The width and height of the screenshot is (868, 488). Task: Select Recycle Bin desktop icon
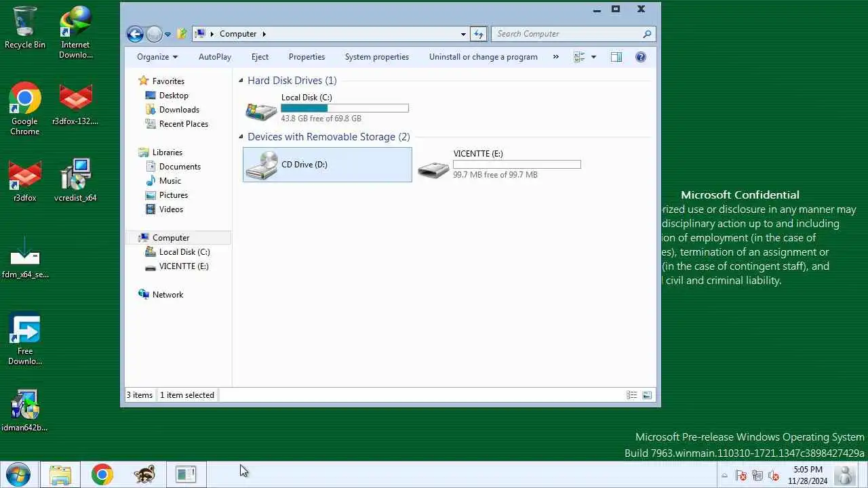point(25,28)
